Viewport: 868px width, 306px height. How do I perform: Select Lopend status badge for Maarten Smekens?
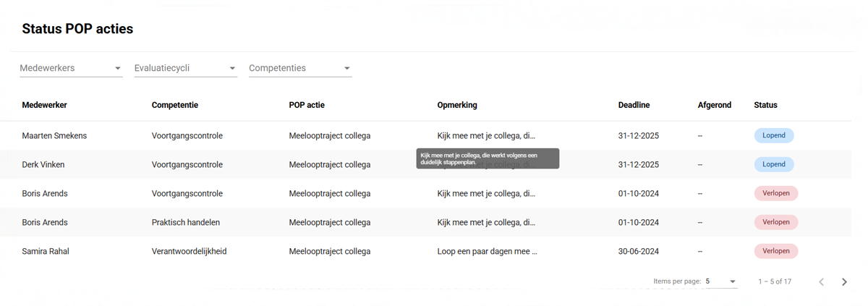(773, 135)
